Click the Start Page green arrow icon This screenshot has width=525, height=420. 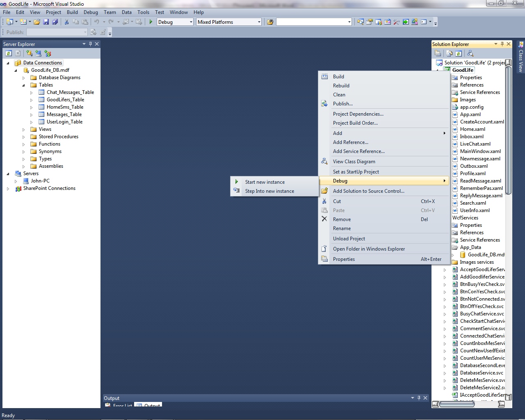click(406, 22)
